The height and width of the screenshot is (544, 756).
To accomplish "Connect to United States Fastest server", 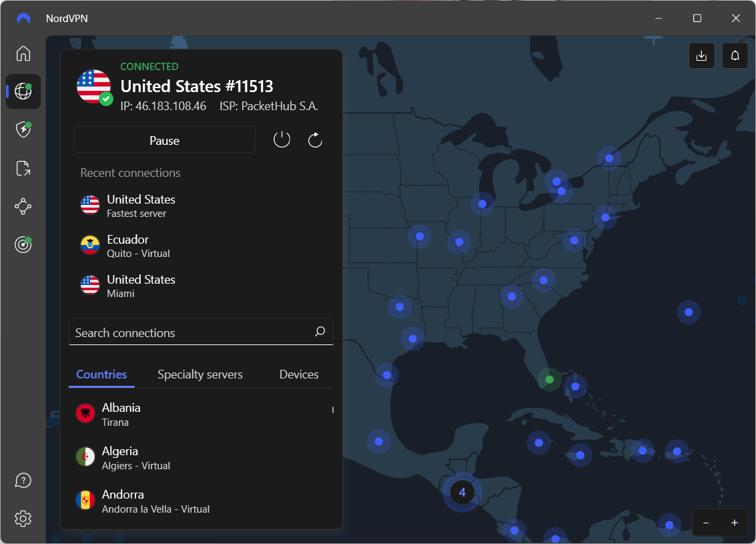I will 201,206.
